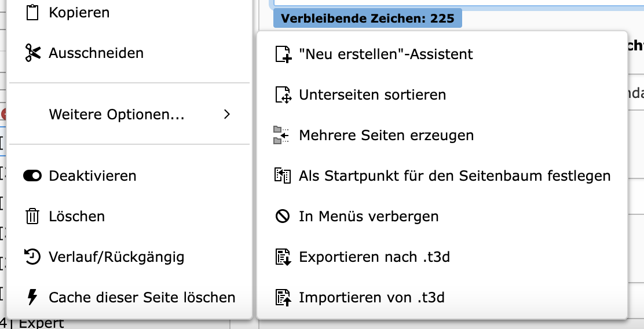644x329 pixels.
Task: Click the lightning bolt cache icon
Action: pos(32,297)
